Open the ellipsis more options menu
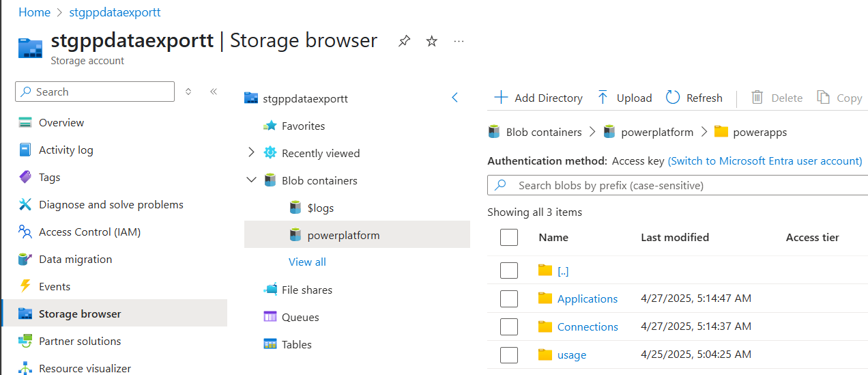This screenshot has height=375, width=868. pyautogui.click(x=459, y=42)
